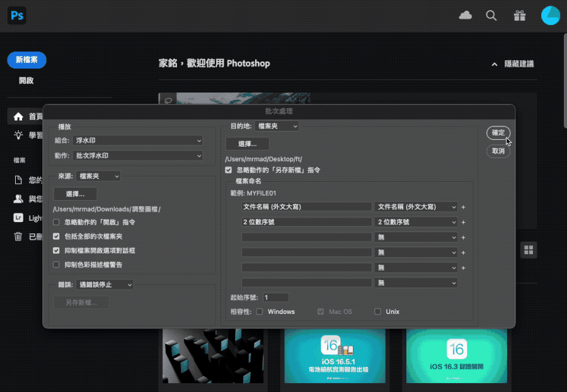Click source 選擇... button
Image resolution: width=567 pixels, height=392 pixels.
tap(75, 194)
